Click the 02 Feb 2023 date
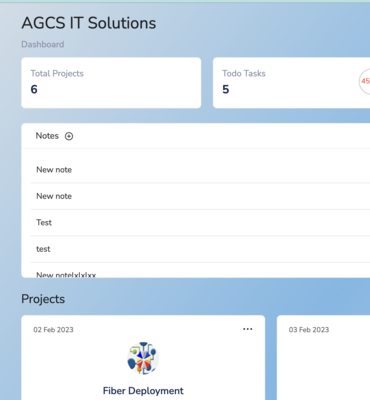The width and height of the screenshot is (370, 400). coord(53,330)
